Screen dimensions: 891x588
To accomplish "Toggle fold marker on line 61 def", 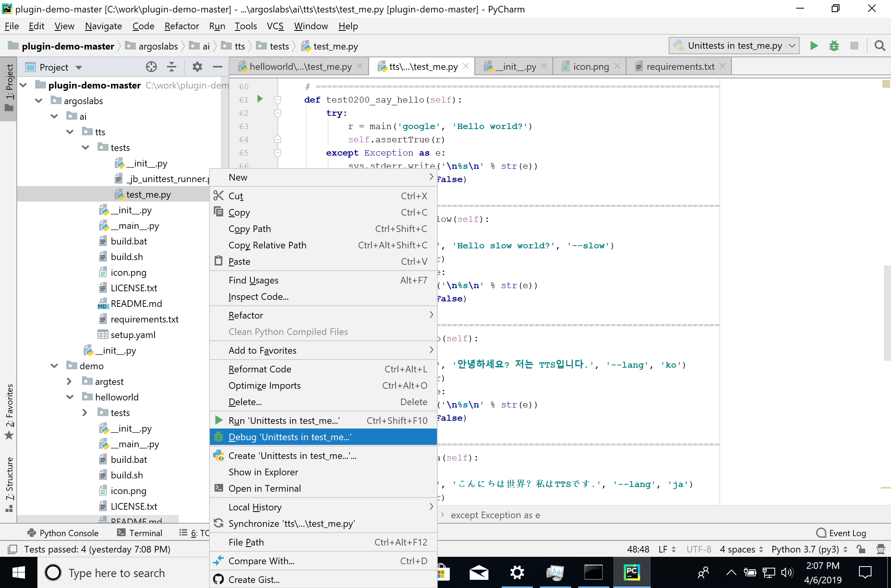I will click(278, 100).
